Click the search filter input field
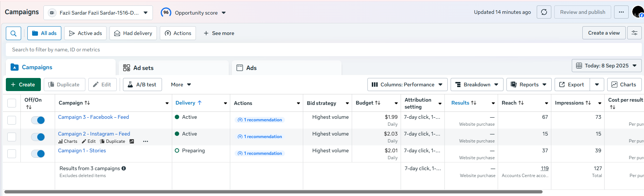Image resolution: width=644 pixels, height=196 pixels. click(324, 50)
